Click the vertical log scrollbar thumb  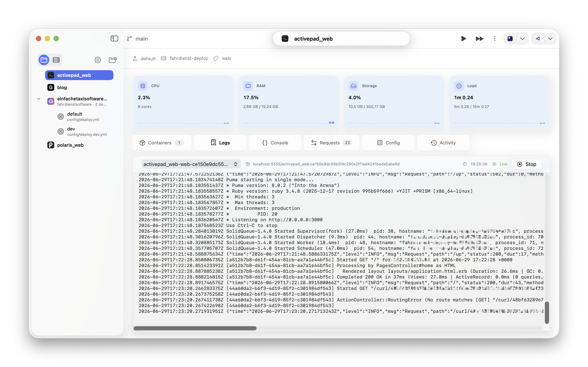pyautogui.click(x=547, y=313)
